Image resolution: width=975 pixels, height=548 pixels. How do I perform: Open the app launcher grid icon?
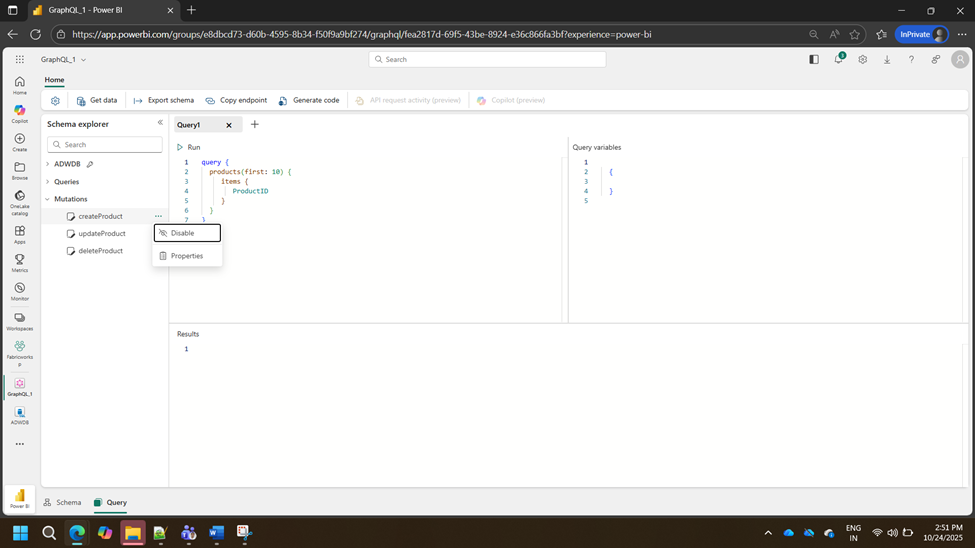coord(19,60)
